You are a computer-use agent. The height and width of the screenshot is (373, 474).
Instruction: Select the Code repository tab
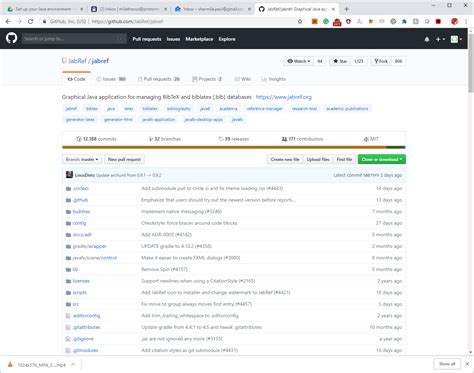(76, 79)
